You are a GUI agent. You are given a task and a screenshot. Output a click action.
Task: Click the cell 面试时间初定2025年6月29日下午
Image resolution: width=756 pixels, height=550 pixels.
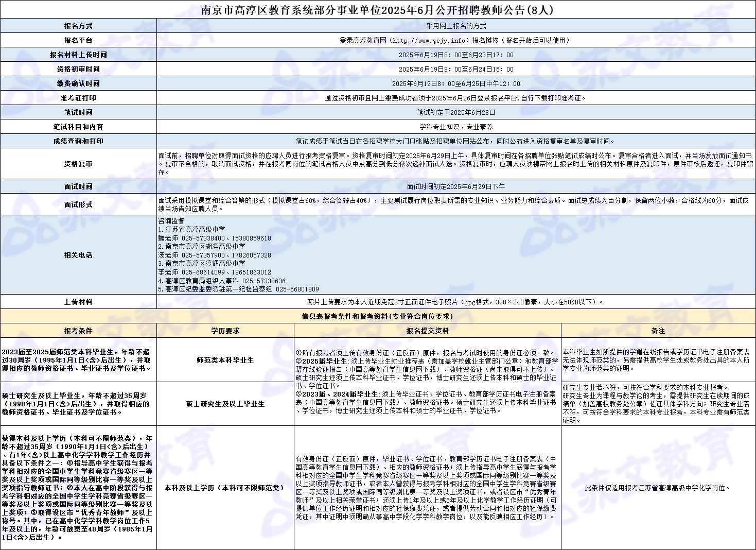point(456,186)
